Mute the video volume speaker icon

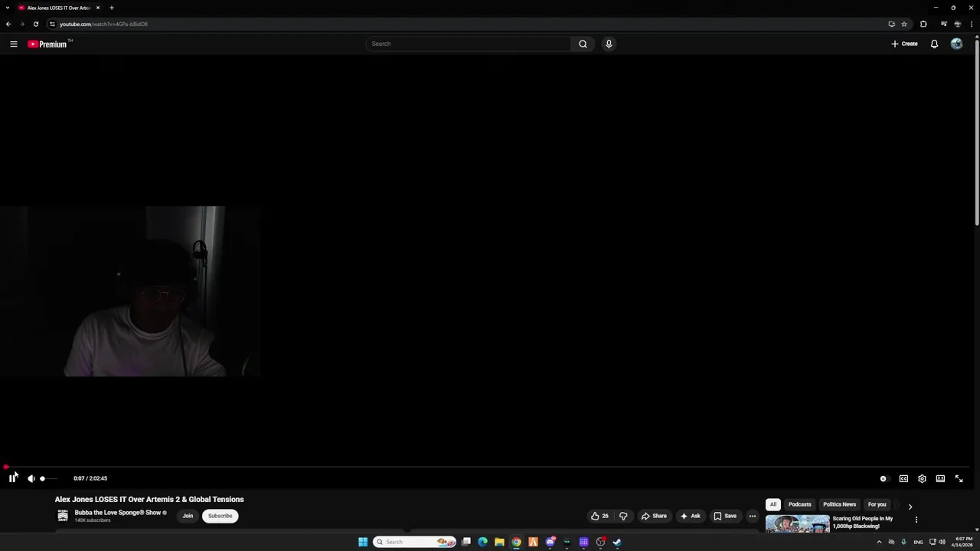tap(31, 478)
